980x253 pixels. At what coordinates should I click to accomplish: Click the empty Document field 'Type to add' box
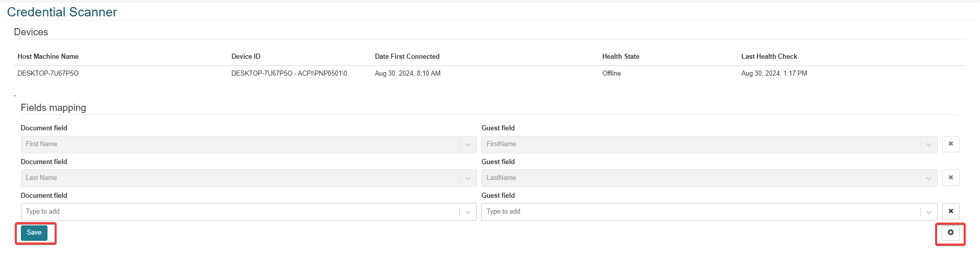coord(240,212)
